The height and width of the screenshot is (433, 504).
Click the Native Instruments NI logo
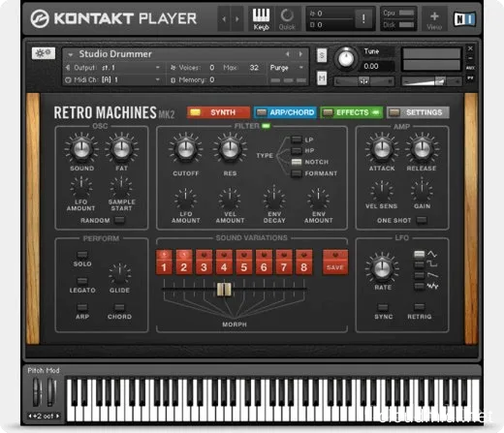pos(464,19)
